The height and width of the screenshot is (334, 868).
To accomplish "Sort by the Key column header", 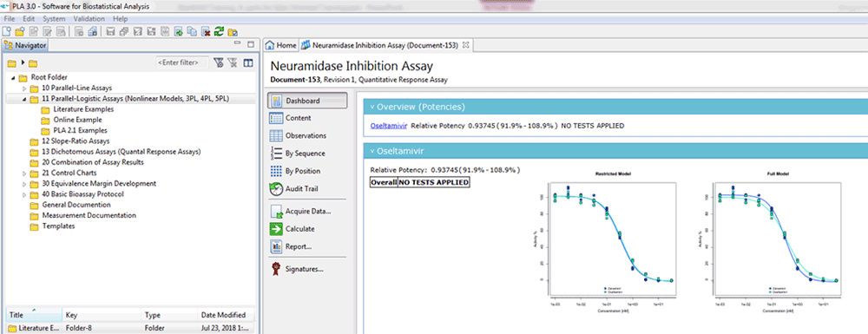I will point(102,315).
